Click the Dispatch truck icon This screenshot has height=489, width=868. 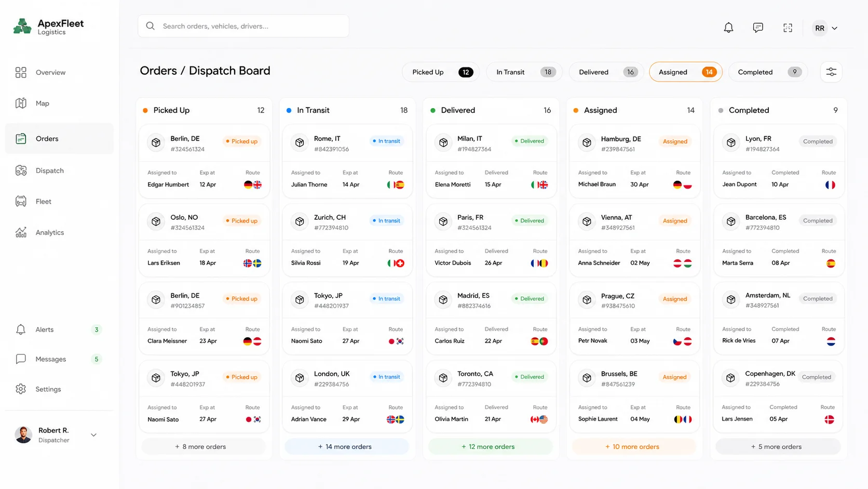point(21,170)
